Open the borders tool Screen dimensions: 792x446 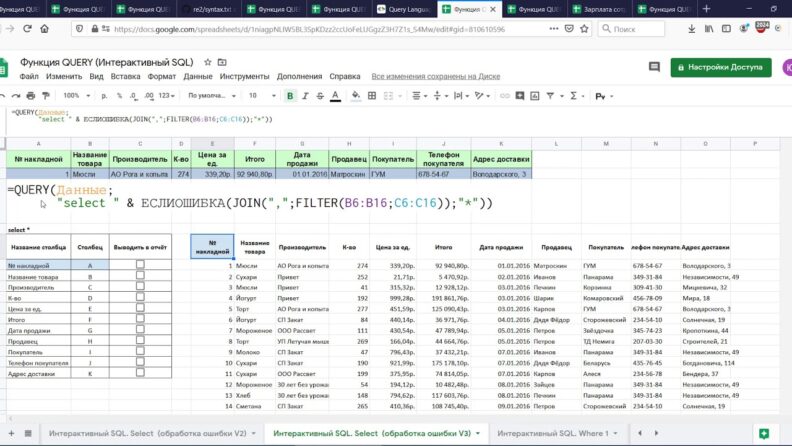pyautogui.click(x=372, y=95)
